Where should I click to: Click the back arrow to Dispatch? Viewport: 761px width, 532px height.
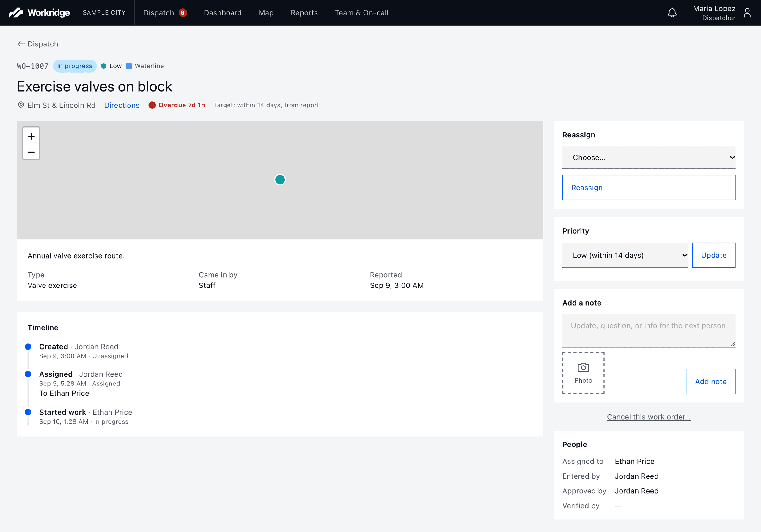21,44
